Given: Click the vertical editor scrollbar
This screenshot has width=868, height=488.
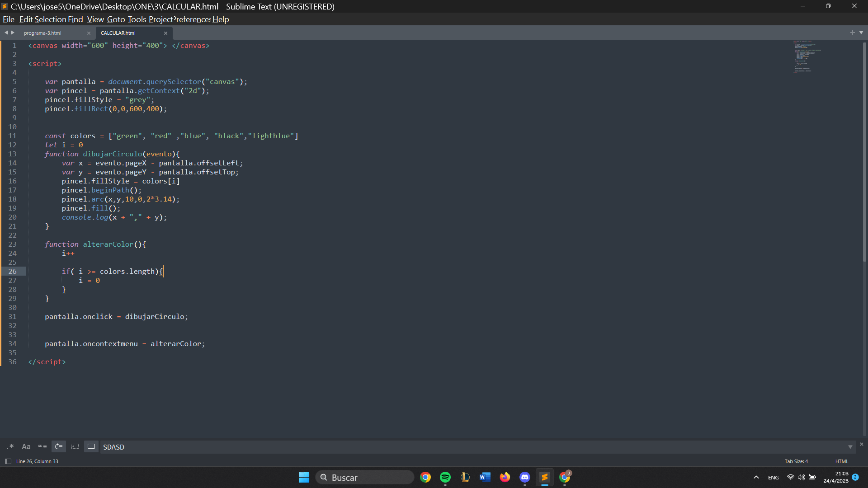Looking at the screenshot, I should [864, 151].
